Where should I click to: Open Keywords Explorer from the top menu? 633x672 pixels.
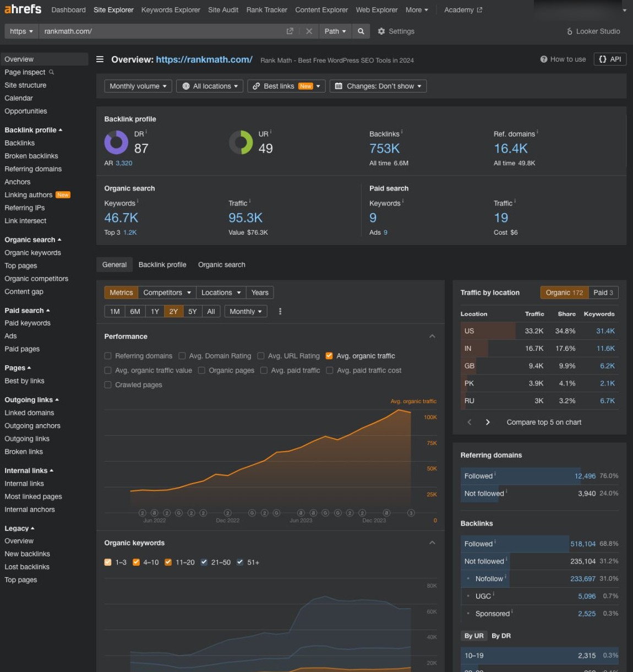click(171, 9)
